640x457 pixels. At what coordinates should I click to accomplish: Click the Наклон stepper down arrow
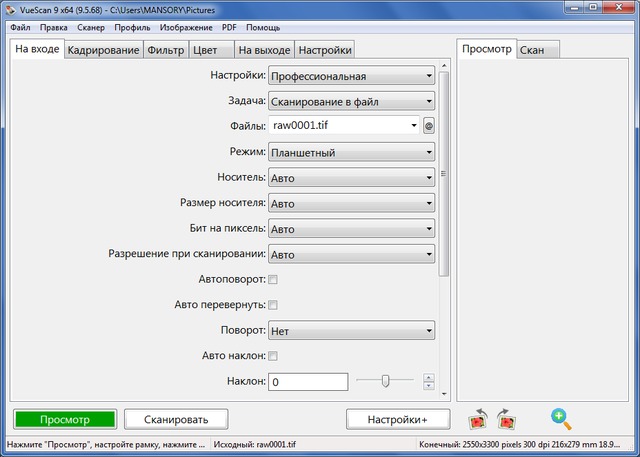[x=429, y=386]
